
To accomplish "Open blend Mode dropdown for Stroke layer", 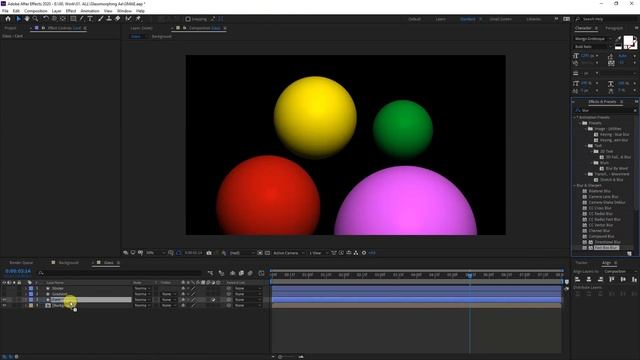I will [x=142, y=288].
